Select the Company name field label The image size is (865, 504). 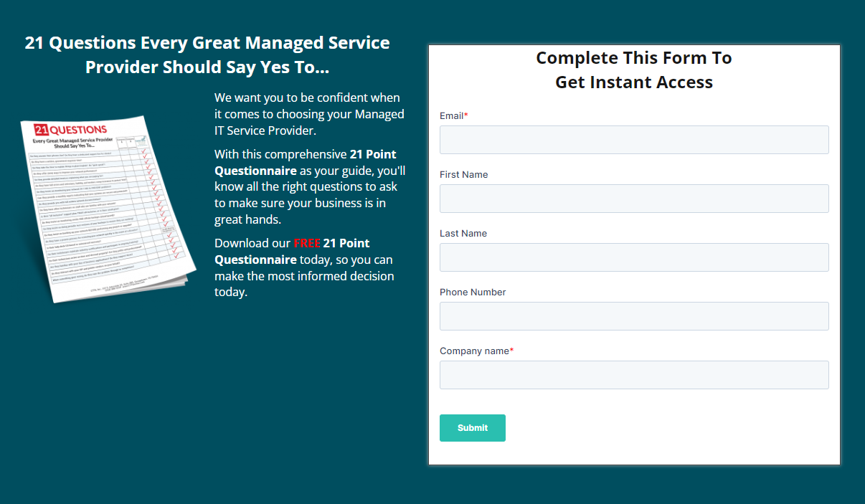(473, 351)
